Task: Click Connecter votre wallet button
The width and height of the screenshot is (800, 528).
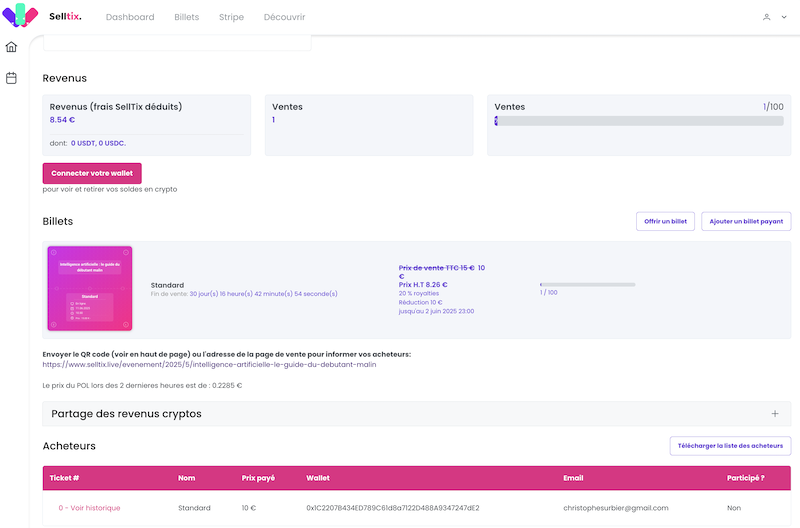Action: pyautogui.click(x=92, y=173)
